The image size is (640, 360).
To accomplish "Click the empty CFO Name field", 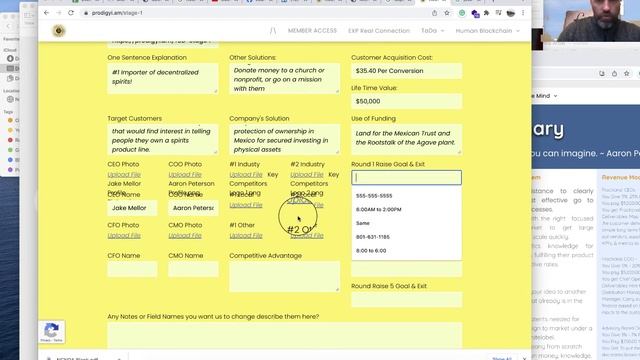I will pyautogui.click(x=132, y=269).
